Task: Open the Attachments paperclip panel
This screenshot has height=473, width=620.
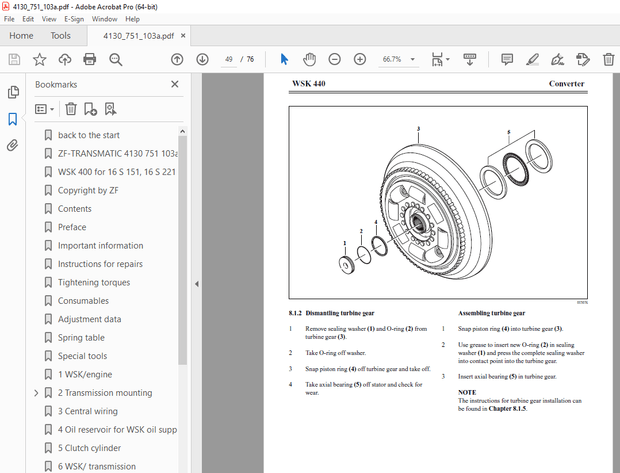Action: 13,146
